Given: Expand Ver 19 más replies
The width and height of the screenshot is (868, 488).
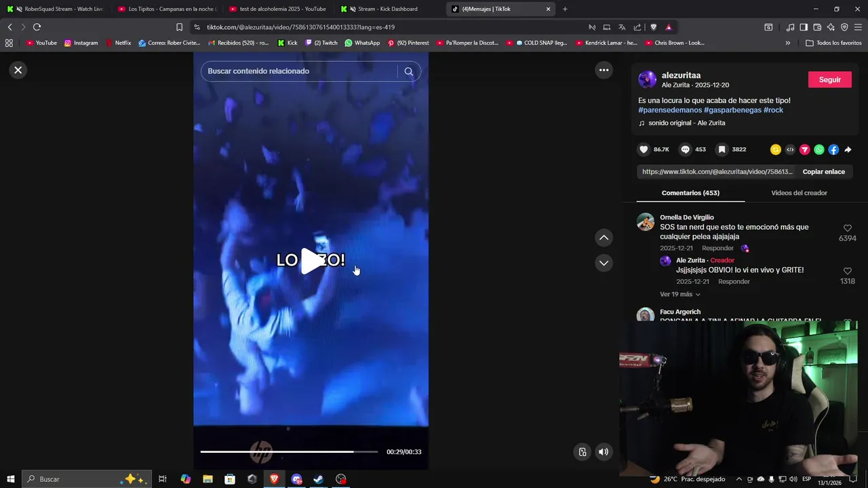Looking at the screenshot, I should point(680,294).
